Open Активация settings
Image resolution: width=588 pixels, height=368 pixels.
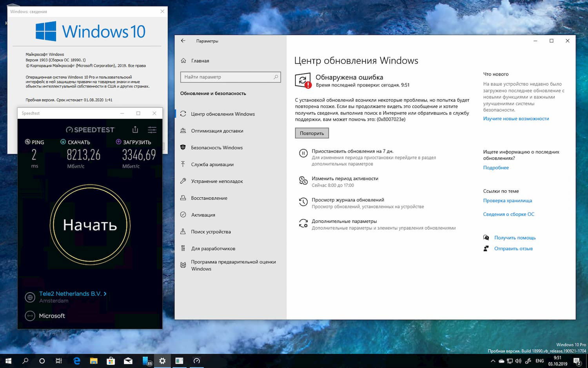click(203, 215)
